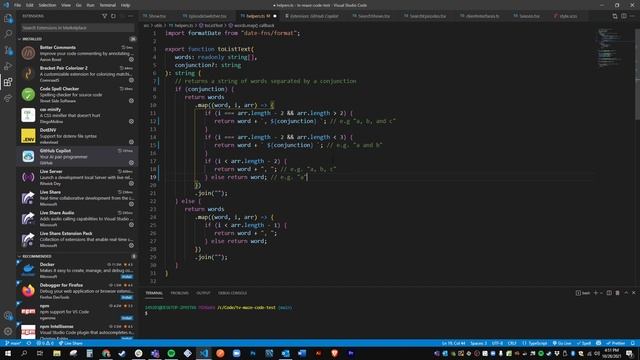
Task: Click the editor minimap code overview
Action: point(609,48)
